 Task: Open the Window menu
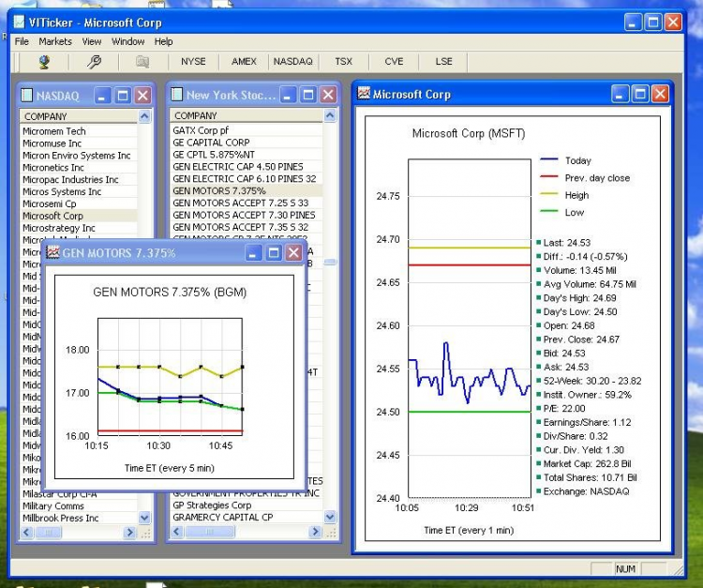pos(127,42)
